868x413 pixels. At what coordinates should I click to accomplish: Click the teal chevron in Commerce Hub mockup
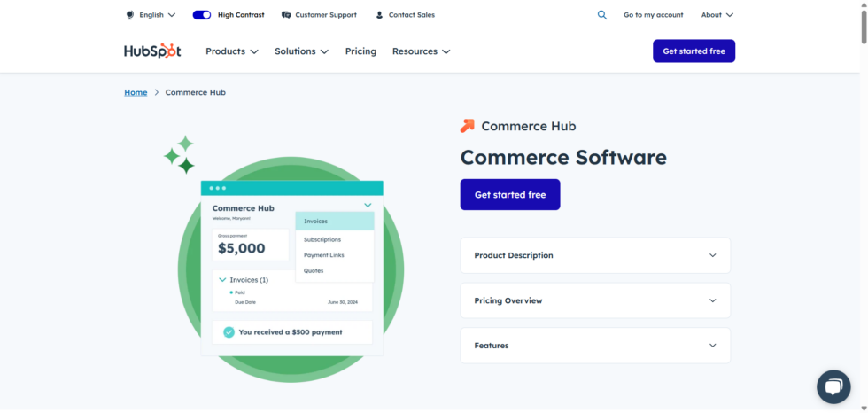point(368,206)
